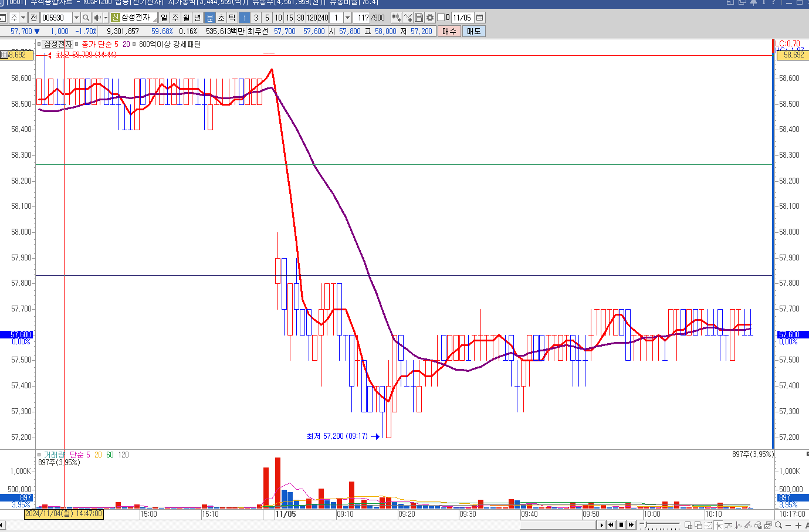The height and width of the screenshot is (532, 809).
Task: Click the question mark help icon
Action: pyautogui.click(x=774, y=2)
